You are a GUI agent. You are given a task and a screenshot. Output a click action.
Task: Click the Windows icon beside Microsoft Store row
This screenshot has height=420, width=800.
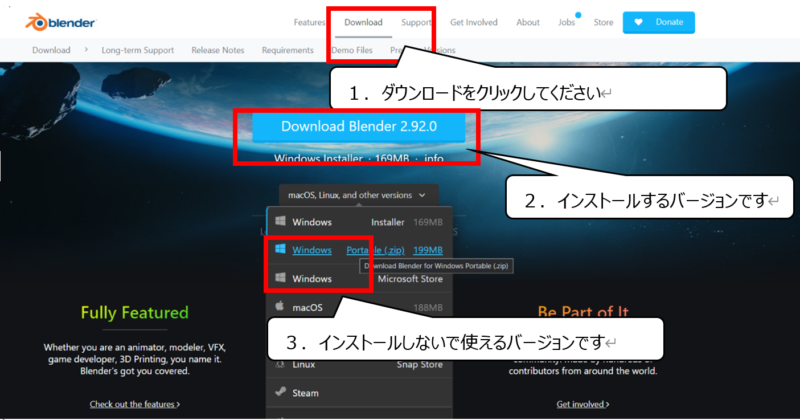[x=280, y=278]
